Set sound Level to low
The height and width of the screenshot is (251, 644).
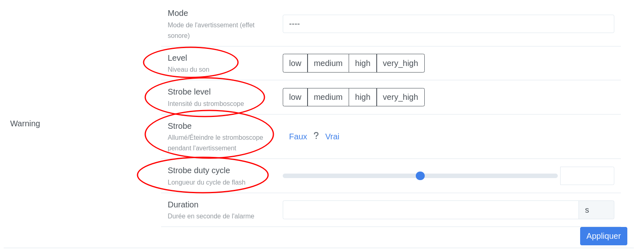click(295, 63)
